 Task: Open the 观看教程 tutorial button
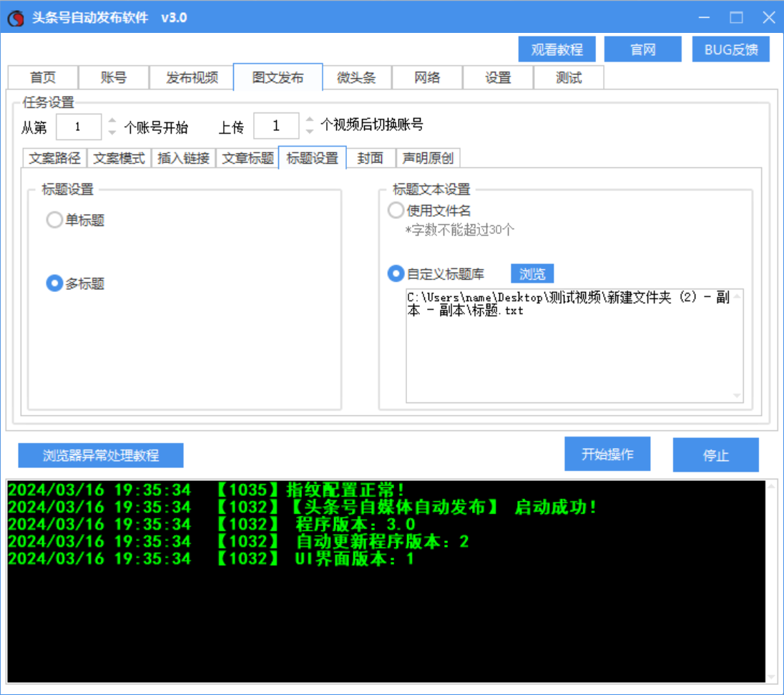[x=557, y=49]
